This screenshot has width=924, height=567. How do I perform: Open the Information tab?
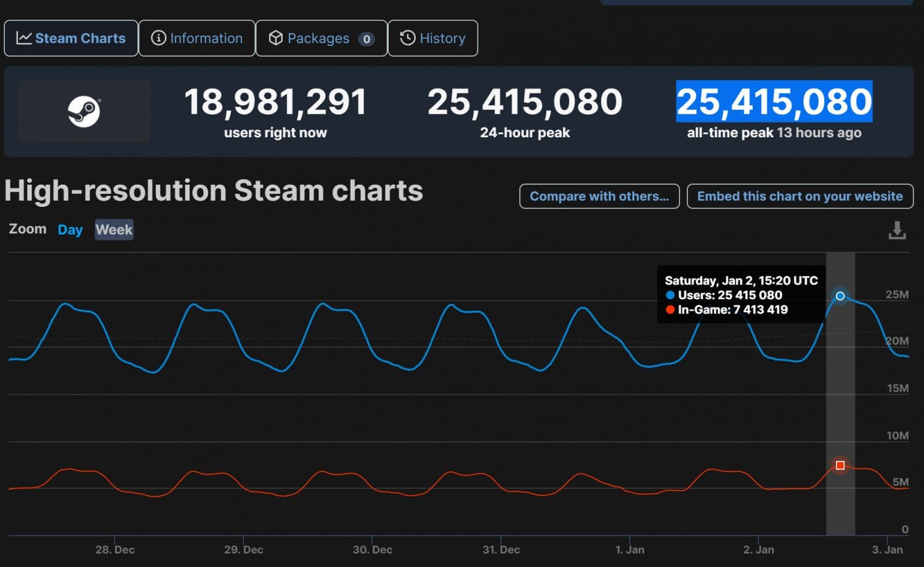point(197,38)
